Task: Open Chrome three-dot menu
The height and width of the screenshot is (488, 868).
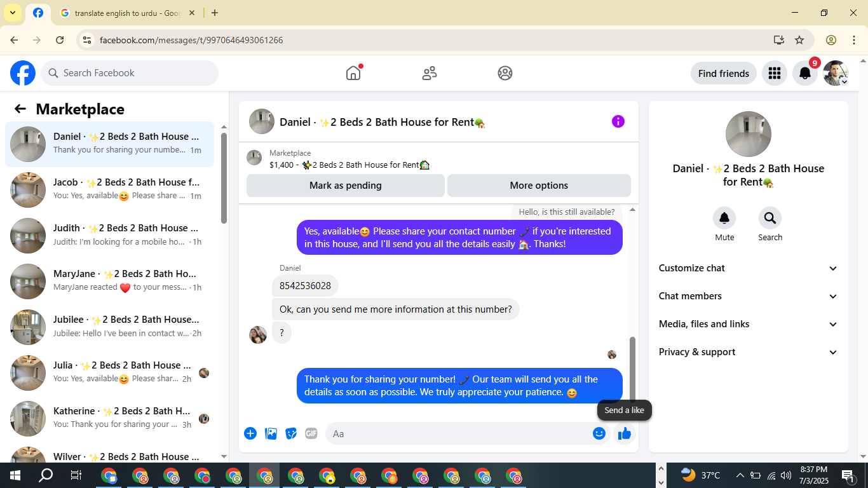Action: coord(854,40)
